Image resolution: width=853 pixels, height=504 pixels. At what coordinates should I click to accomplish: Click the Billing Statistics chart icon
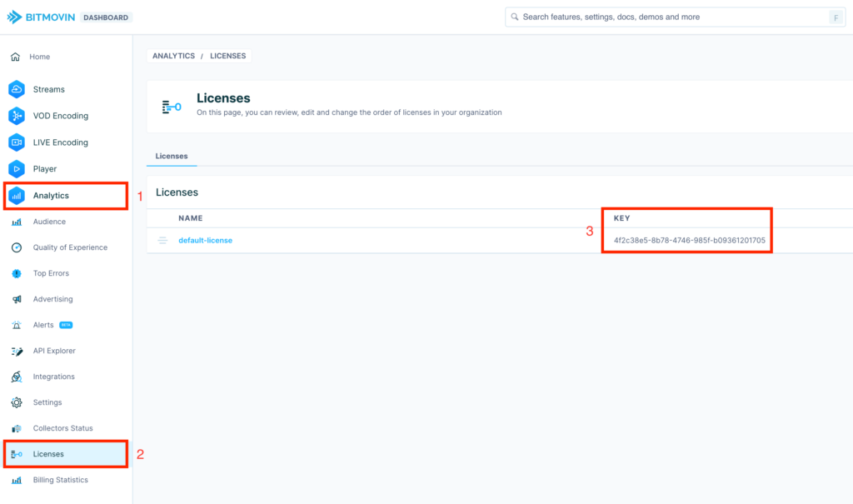(17, 480)
